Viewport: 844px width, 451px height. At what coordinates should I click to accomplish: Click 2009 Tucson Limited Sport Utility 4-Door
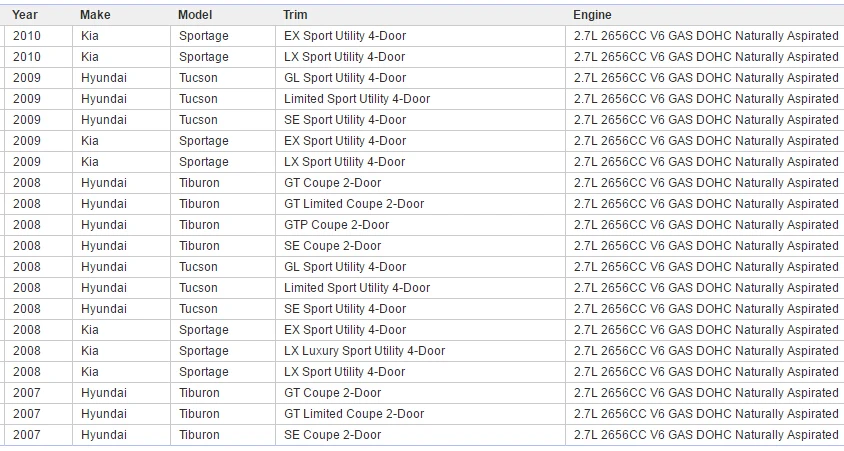tap(420, 99)
